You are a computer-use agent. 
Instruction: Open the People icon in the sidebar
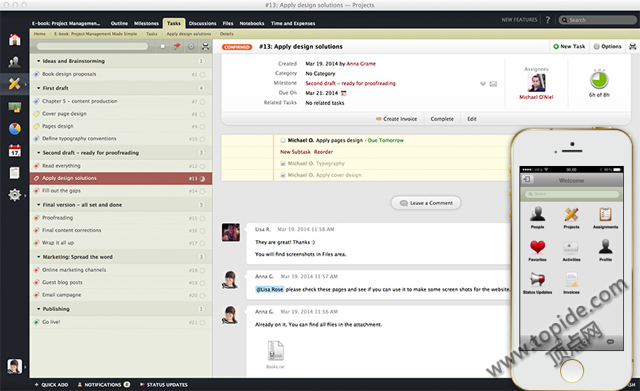click(14, 62)
